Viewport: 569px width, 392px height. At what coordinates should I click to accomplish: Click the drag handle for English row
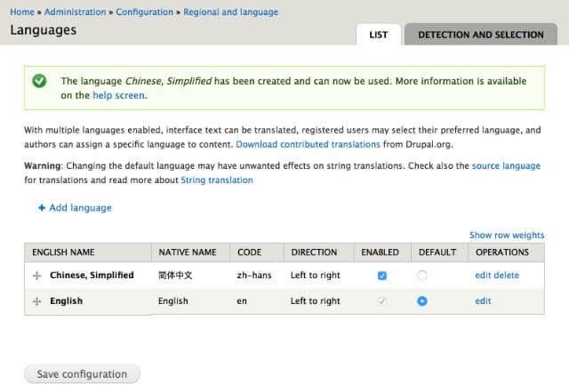pos(36,301)
